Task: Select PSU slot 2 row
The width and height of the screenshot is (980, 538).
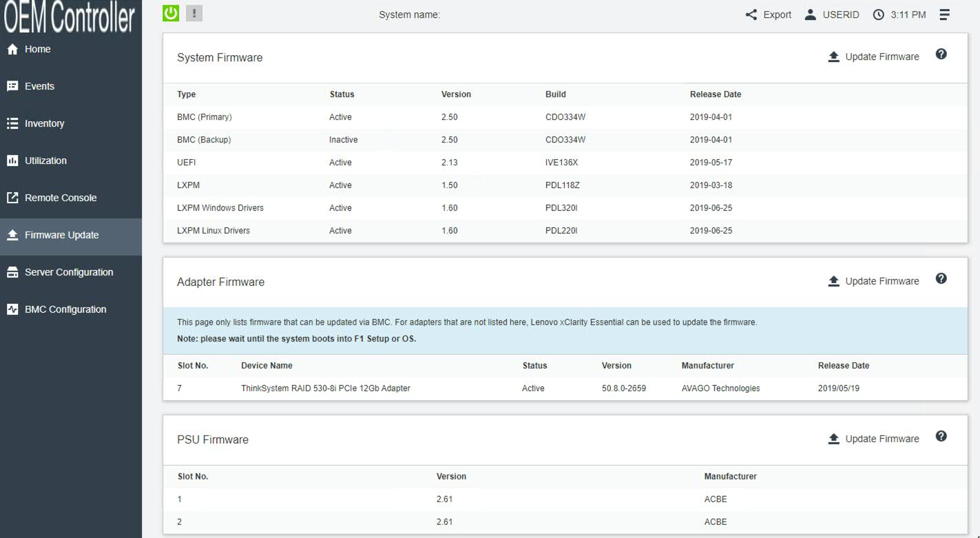Action: (565, 522)
